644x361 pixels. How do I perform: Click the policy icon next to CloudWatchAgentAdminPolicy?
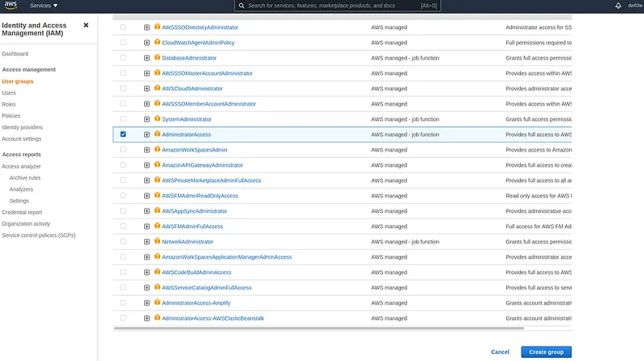(157, 42)
